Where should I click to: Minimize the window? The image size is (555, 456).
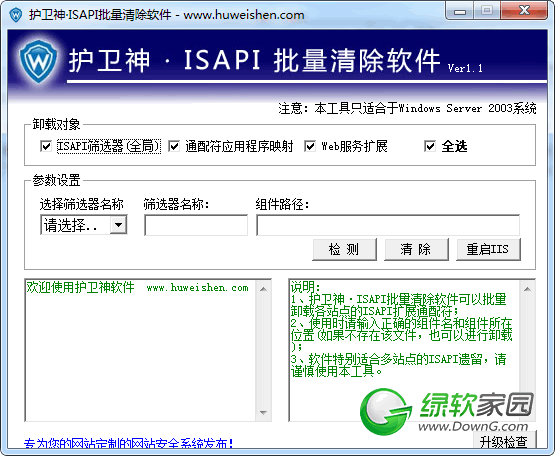coord(460,11)
